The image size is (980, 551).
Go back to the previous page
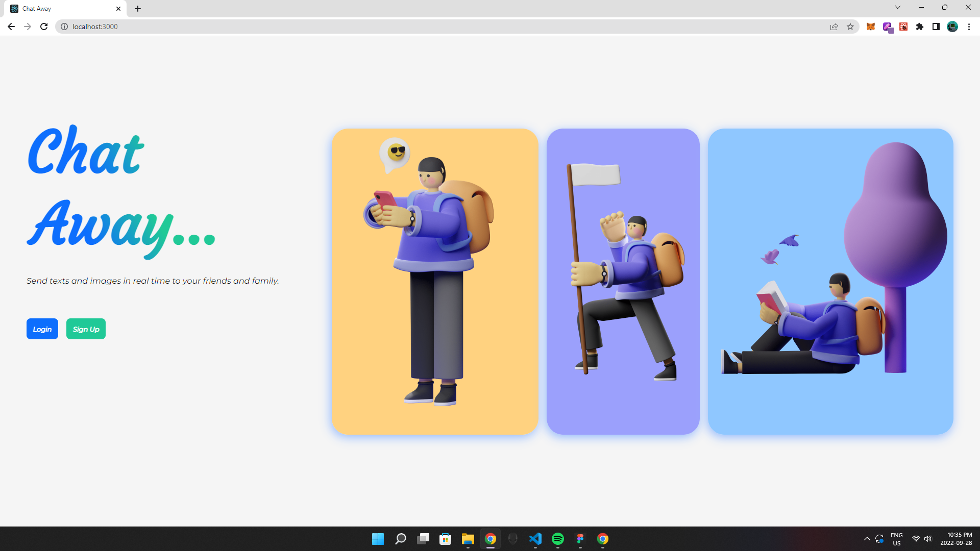point(11,27)
